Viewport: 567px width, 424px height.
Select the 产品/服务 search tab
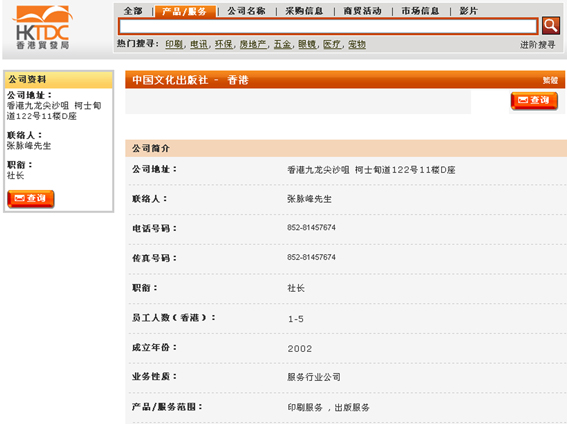click(184, 11)
